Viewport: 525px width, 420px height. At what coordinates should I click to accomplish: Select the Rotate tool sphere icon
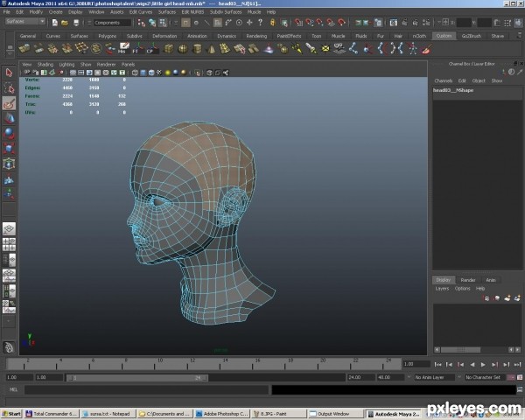9,133
